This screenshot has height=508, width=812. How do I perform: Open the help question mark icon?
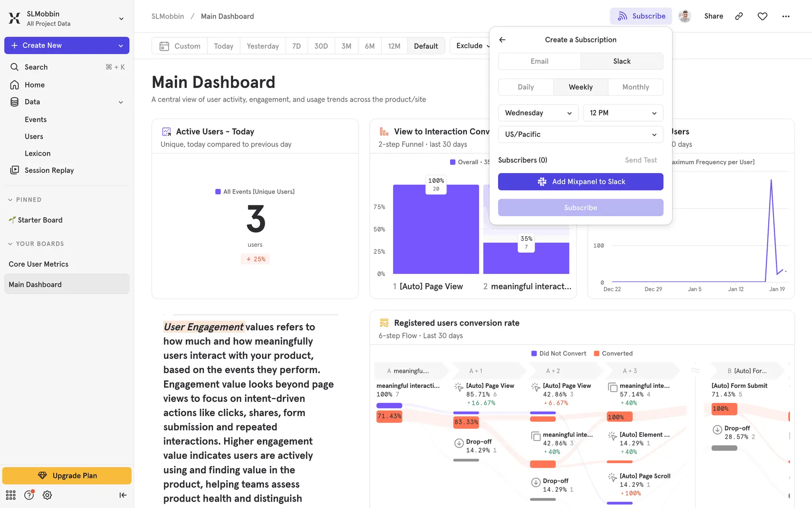tap(29, 495)
